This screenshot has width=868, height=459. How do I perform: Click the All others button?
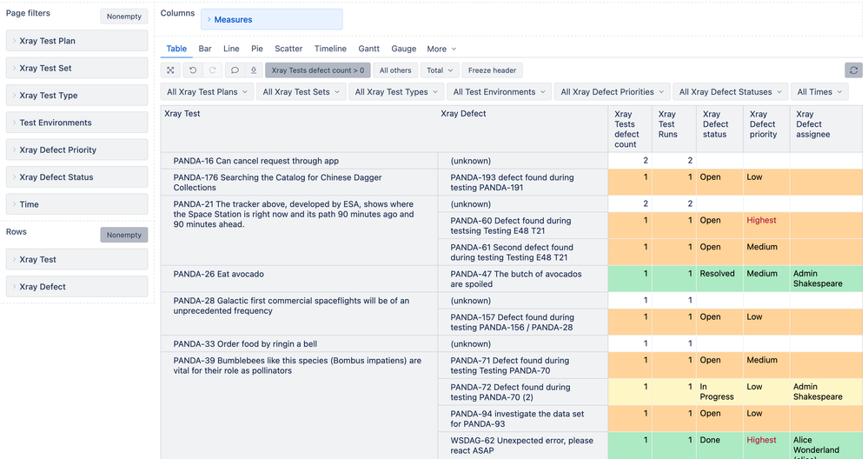[395, 70]
